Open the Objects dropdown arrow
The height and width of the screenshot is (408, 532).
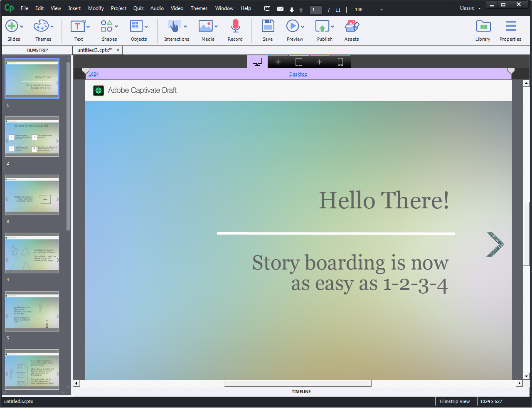[x=146, y=27]
